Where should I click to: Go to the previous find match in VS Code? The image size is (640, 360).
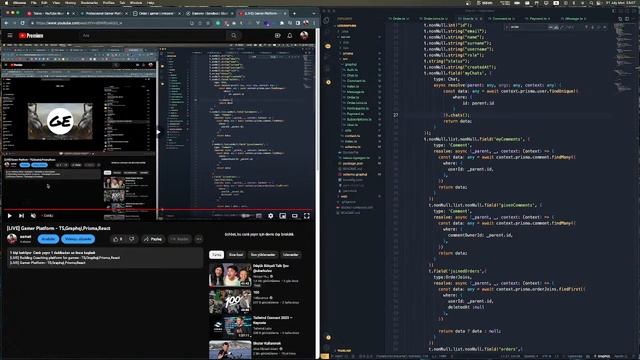[587, 27]
